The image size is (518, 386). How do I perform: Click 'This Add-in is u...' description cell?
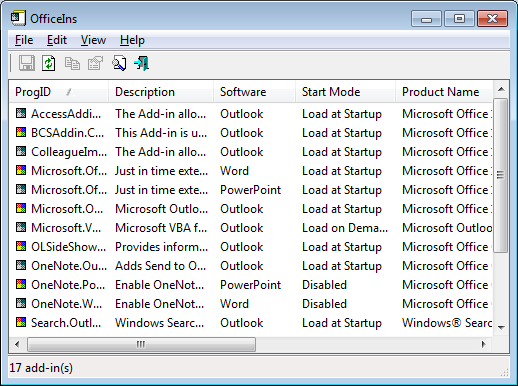(x=161, y=133)
